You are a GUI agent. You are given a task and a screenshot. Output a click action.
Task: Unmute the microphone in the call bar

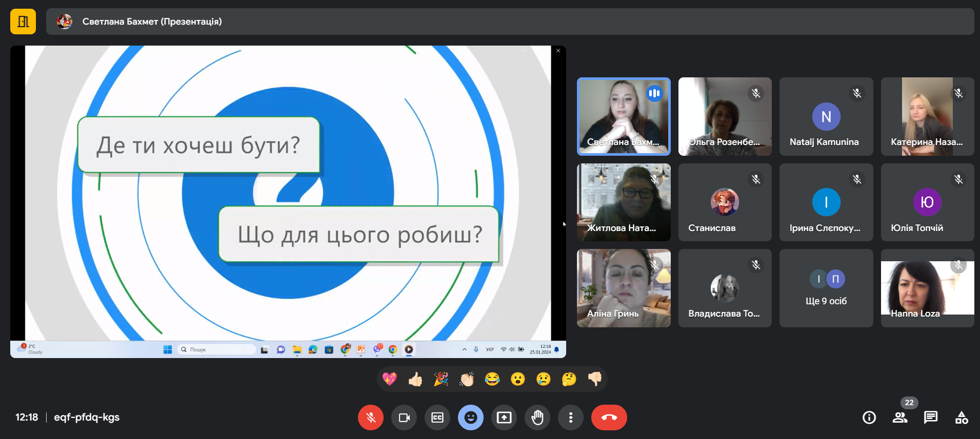371,417
